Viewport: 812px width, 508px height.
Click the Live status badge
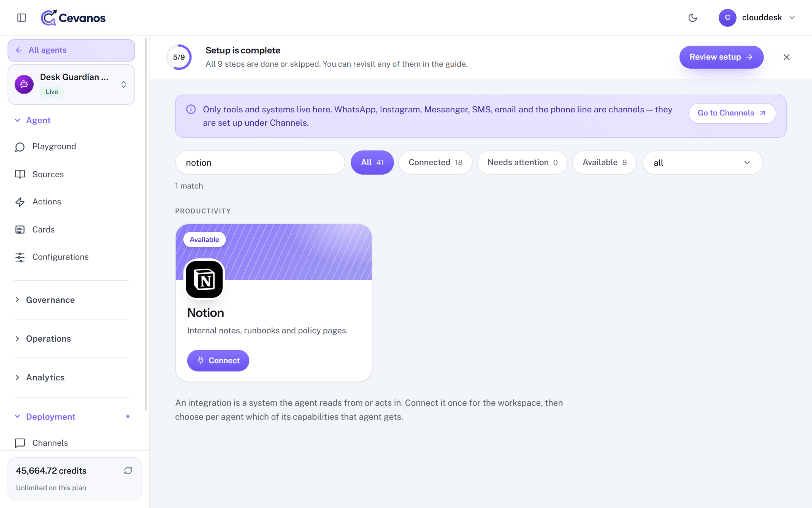point(52,92)
